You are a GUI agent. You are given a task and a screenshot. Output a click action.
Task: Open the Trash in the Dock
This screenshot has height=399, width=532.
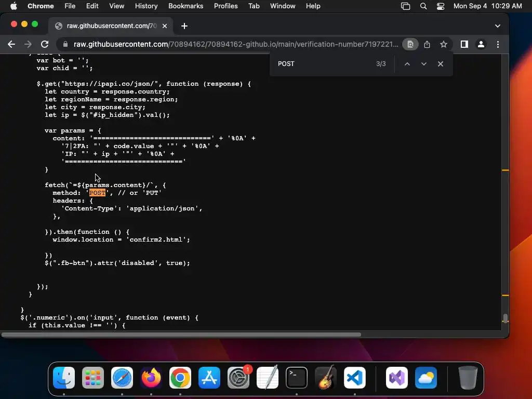(468, 378)
